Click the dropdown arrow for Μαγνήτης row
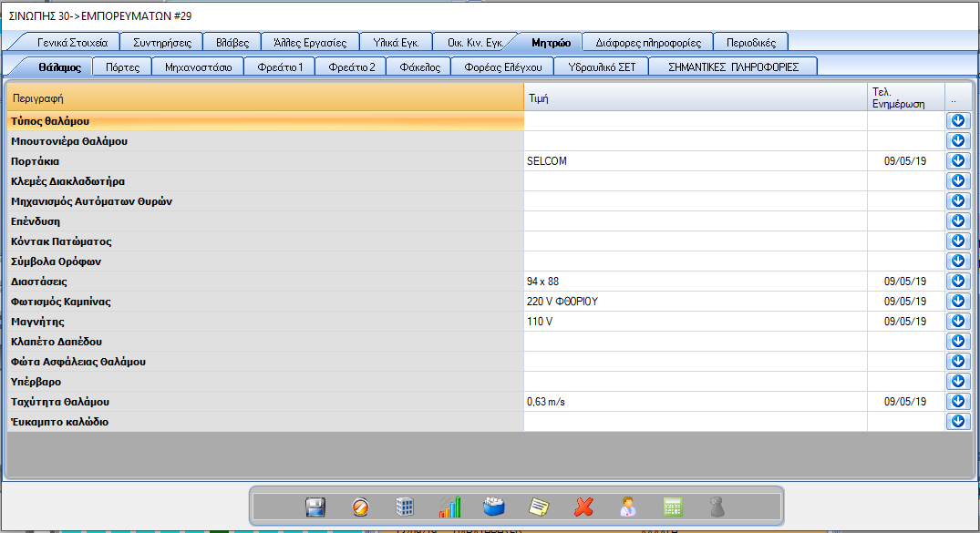The height and width of the screenshot is (533, 980). (957, 322)
